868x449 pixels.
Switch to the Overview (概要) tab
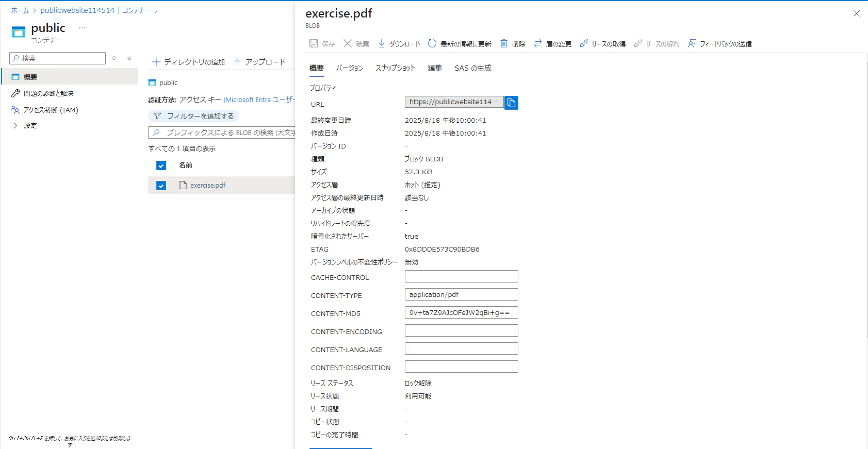(x=317, y=68)
